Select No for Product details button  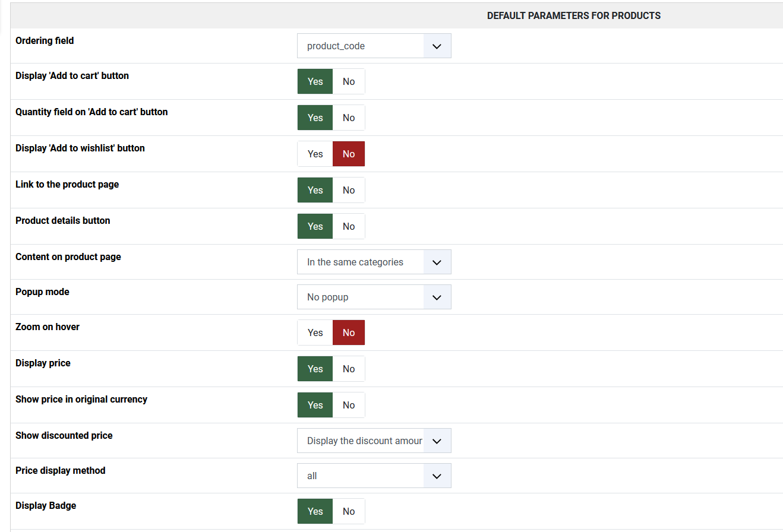tap(349, 226)
